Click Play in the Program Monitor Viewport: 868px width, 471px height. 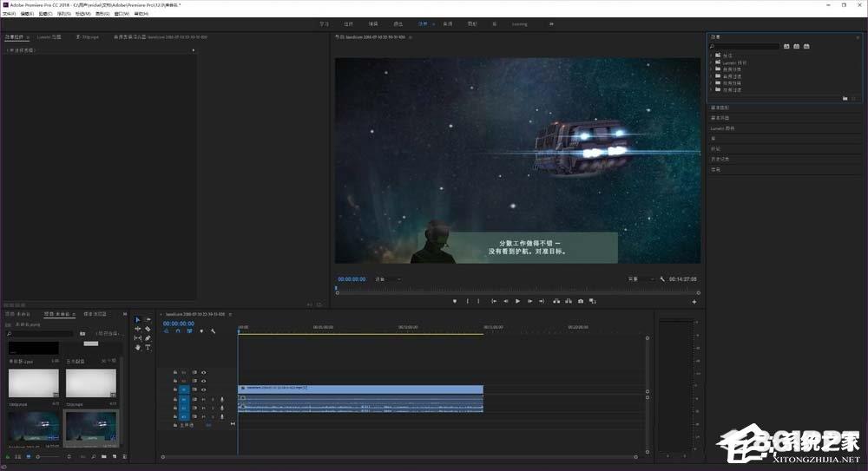pyautogui.click(x=517, y=301)
